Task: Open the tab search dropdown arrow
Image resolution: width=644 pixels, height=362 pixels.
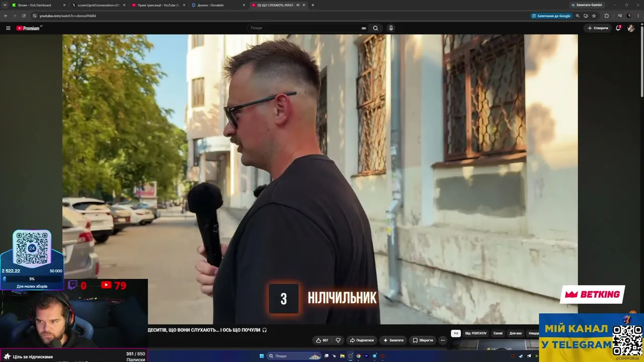Action: [5, 5]
